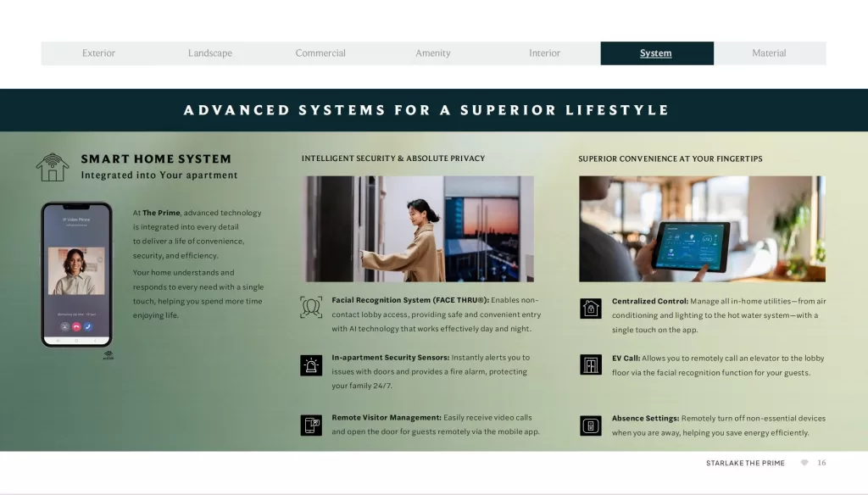The width and height of the screenshot is (868, 495).
Task: Click the Centralized Control home lock icon
Action: [591, 308]
